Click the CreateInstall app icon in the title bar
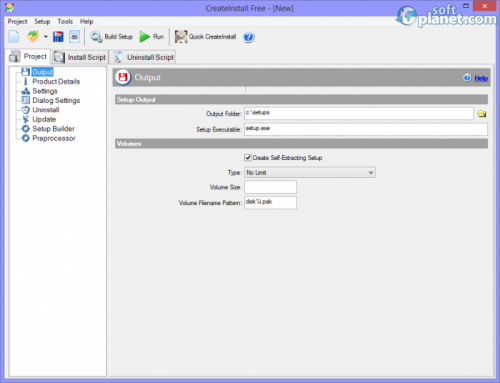This screenshot has width=500, height=383. coord(10,8)
